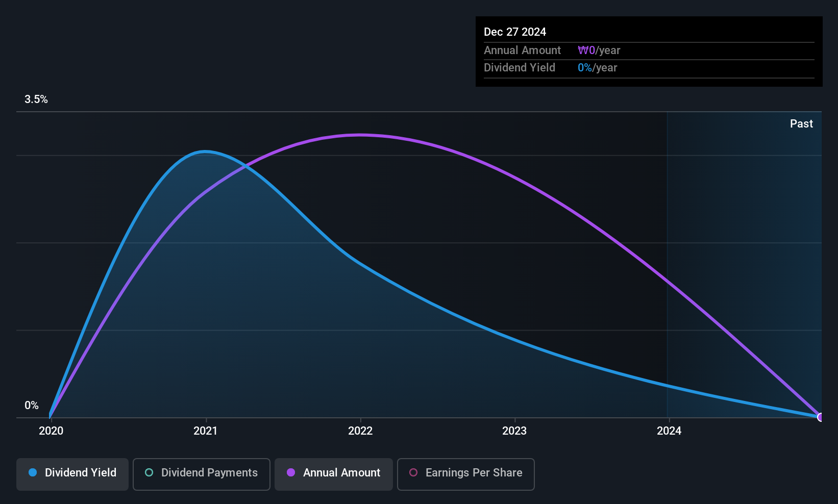Click the pink Earnings Per Share circle
This screenshot has height=504, width=838.
click(413, 473)
